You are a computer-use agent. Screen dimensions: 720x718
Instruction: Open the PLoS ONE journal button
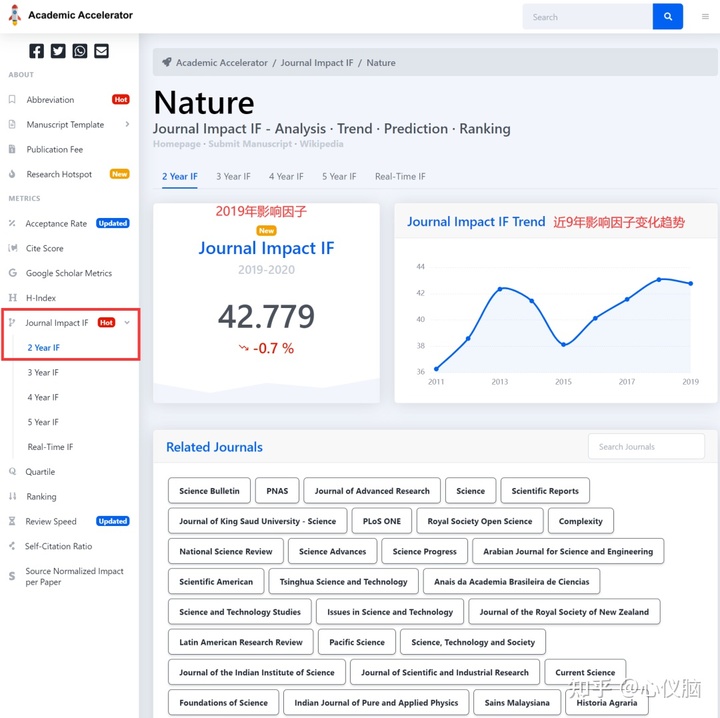pos(382,521)
